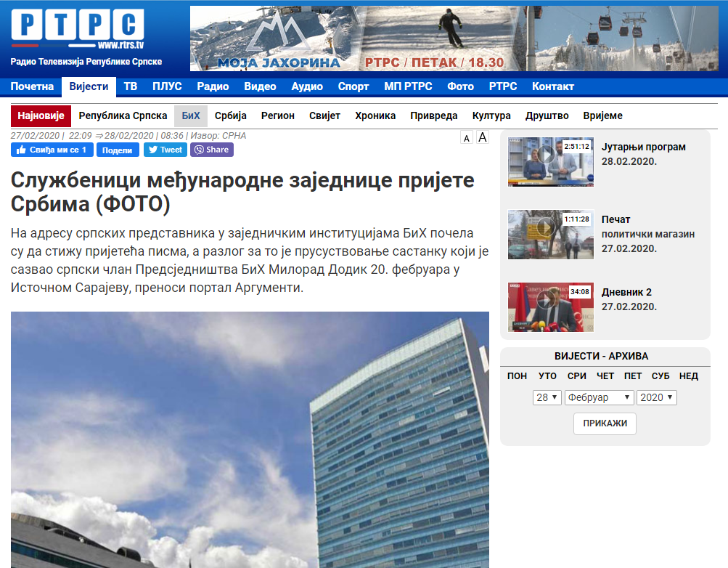Open the Свијет news category

[x=324, y=115]
